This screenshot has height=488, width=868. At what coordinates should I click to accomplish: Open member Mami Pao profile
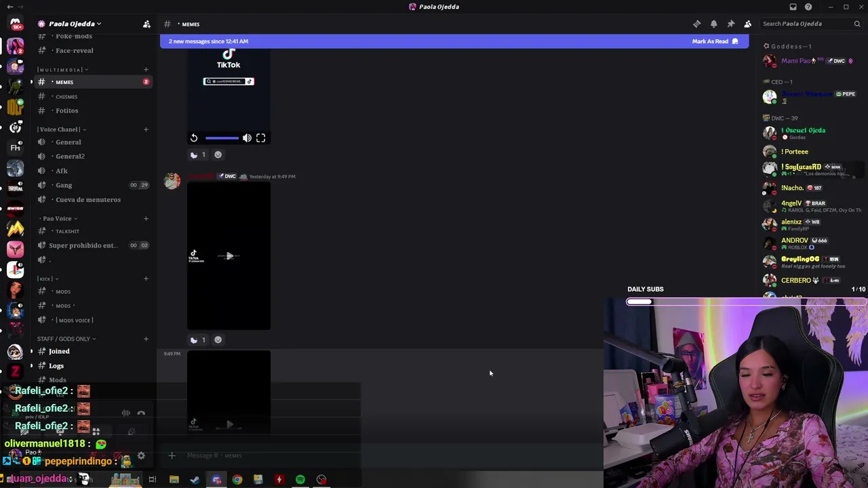[x=812, y=61]
